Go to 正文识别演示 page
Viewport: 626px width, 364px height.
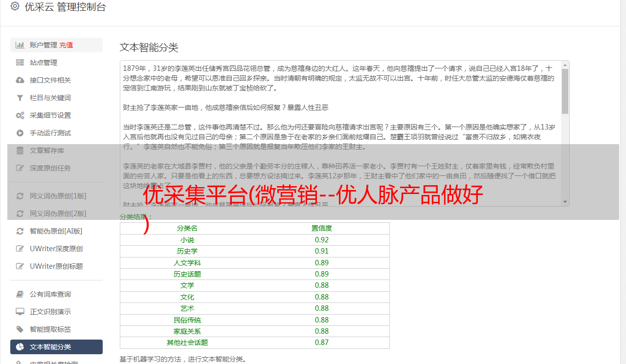[x=56, y=312]
